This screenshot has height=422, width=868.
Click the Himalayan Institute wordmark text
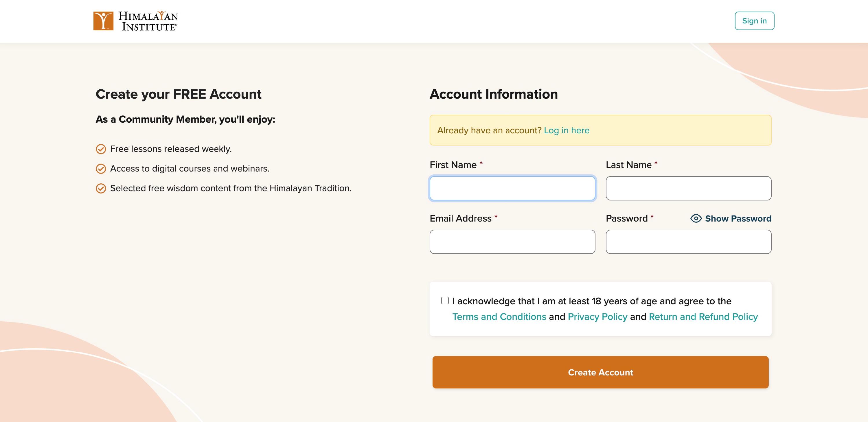(148, 21)
